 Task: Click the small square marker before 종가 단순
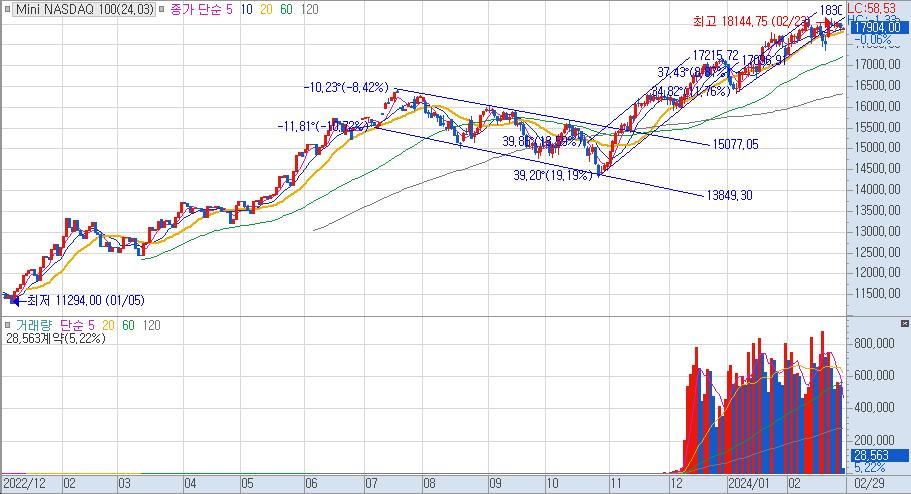162,9
